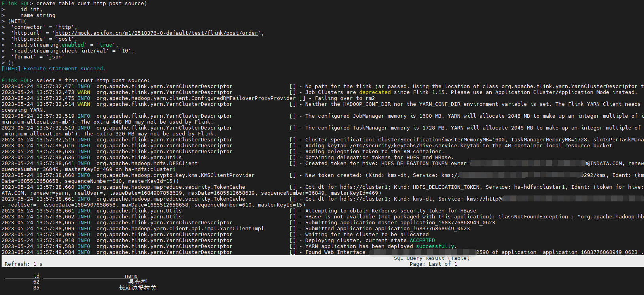Click '[INFO] Execute statement succeed.' message
The height and width of the screenshot is (295, 644).
pos(53,69)
